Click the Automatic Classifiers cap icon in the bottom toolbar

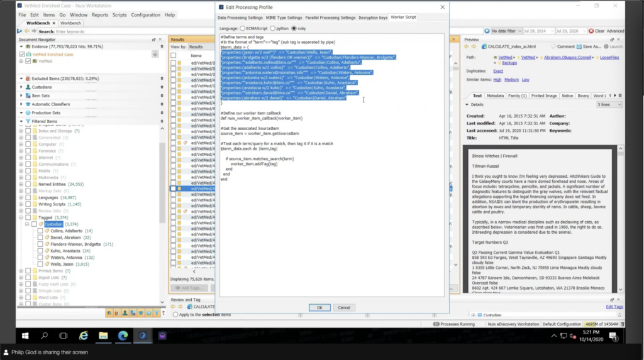(141, 313)
